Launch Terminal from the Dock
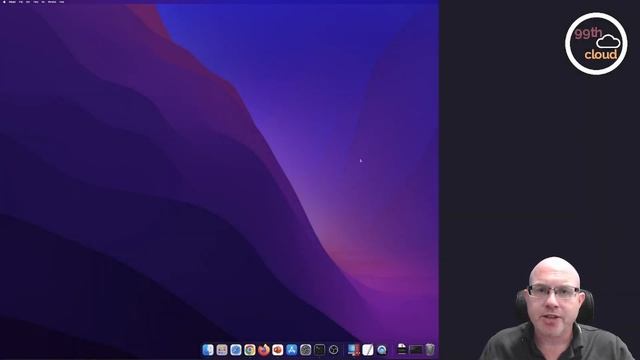The width and height of the screenshot is (640, 360). 319,350
